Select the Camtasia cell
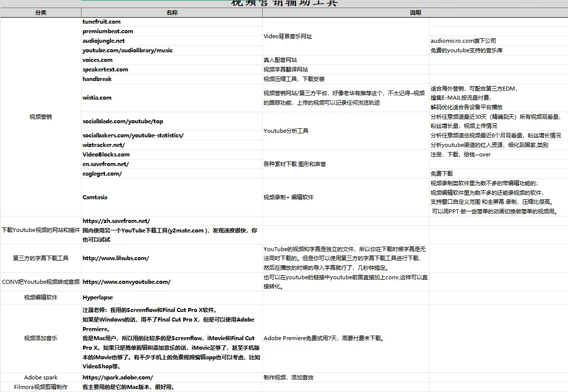The width and height of the screenshot is (568, 392). point(172,197)
